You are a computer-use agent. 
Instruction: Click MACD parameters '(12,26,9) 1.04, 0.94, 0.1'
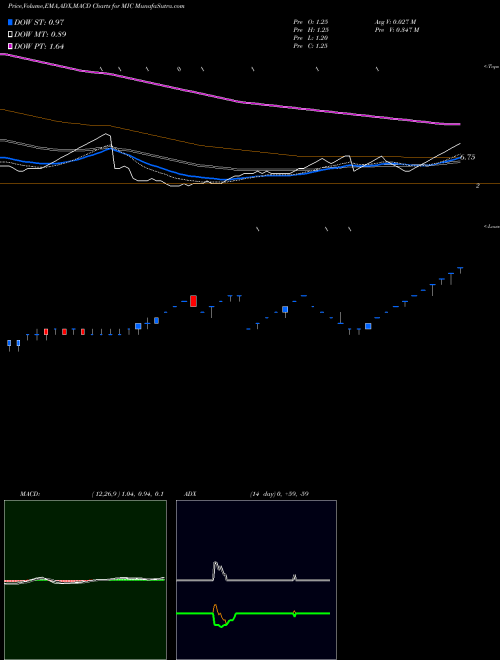128,494
